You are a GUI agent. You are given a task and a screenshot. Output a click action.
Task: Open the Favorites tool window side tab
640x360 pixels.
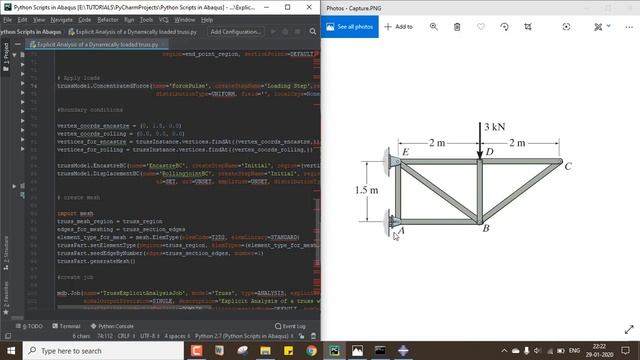point(6,298)
